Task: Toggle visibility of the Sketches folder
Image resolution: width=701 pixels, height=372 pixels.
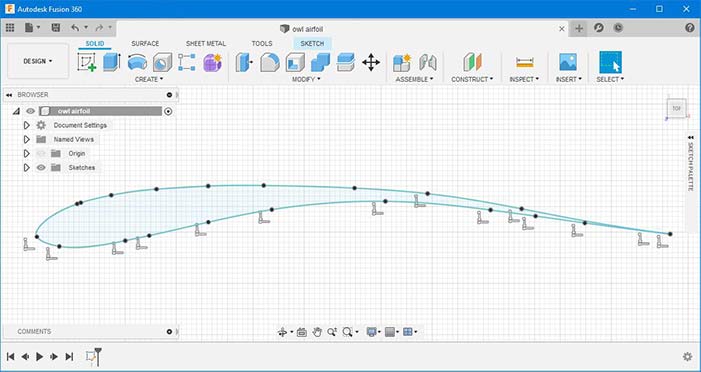Action: click(41, 168)
